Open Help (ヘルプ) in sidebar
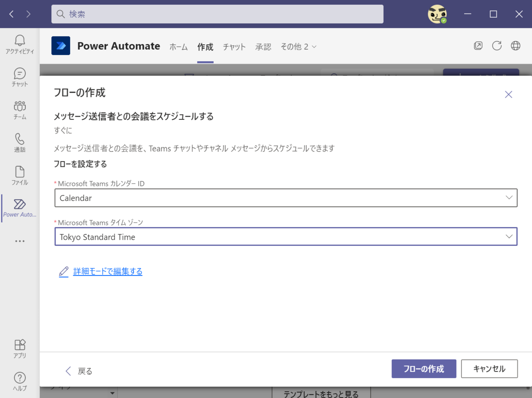Viewport: 532px width, 398px height. coord(20,382)
